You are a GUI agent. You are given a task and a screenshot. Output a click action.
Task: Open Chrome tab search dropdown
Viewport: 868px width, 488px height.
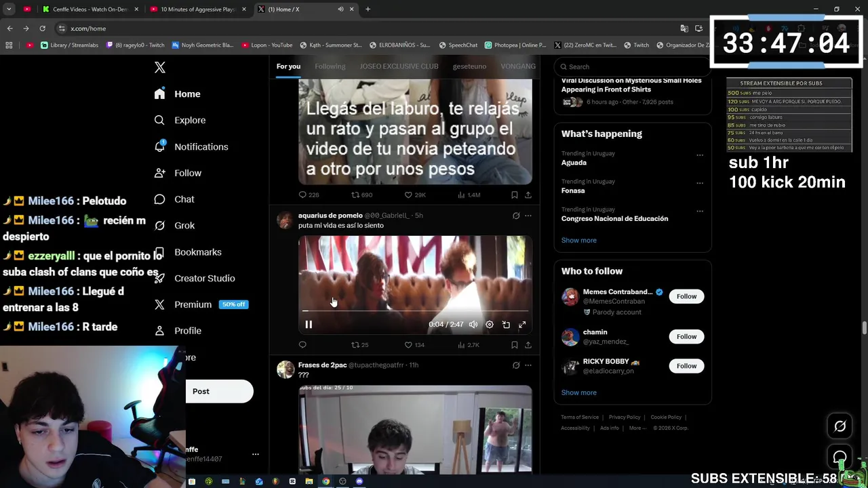click(9, 9)
